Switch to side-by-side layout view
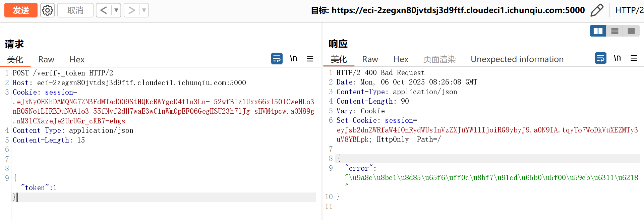The height and width of the screenshot is (220, 644). [x=598, y=31]
